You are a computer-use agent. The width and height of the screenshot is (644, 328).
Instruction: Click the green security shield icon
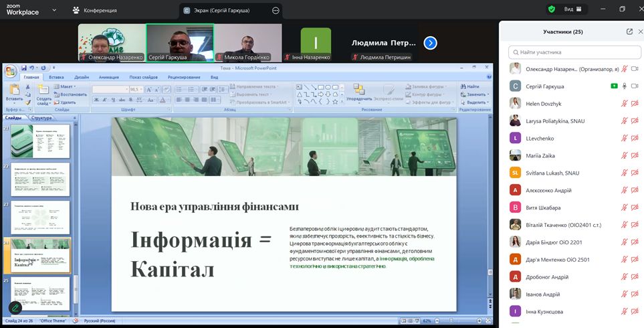(552, 9)
